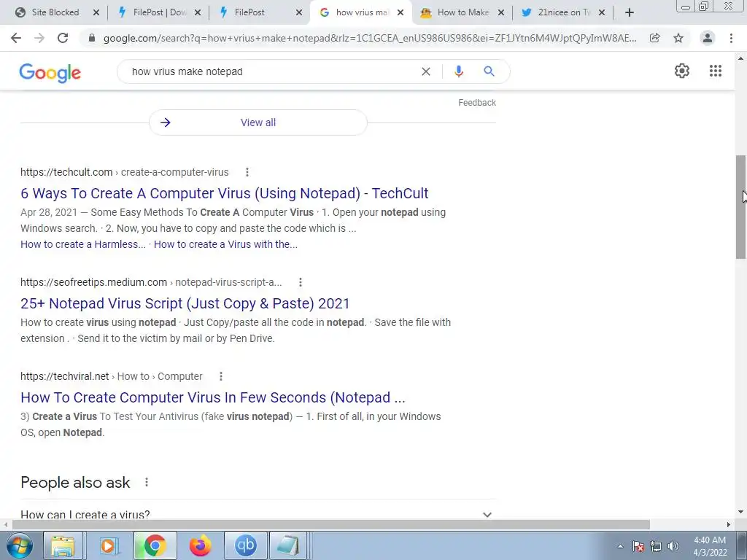Start voice search with microphone
This screenshot has width=747, height=560.
point(458,71)
